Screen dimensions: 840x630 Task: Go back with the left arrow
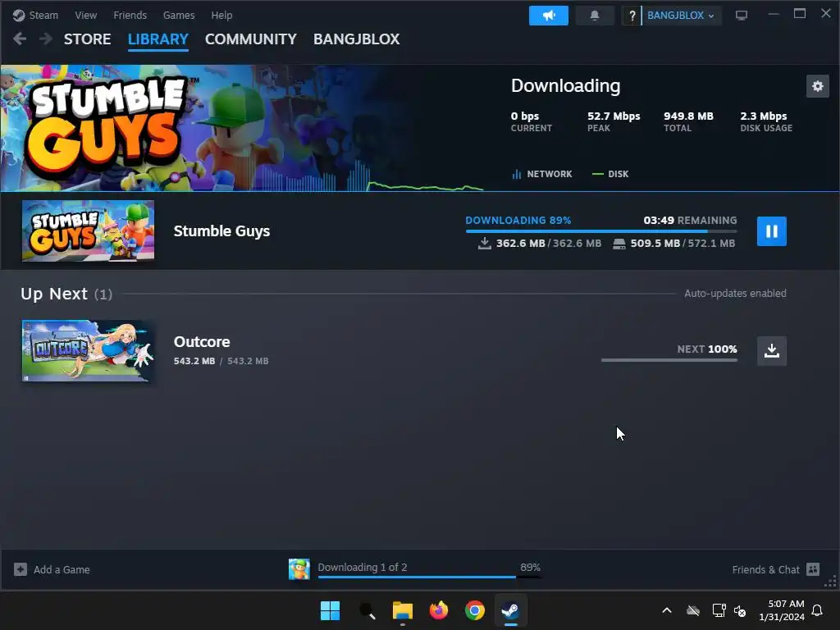pyautogui.click(x=20, y=39)
